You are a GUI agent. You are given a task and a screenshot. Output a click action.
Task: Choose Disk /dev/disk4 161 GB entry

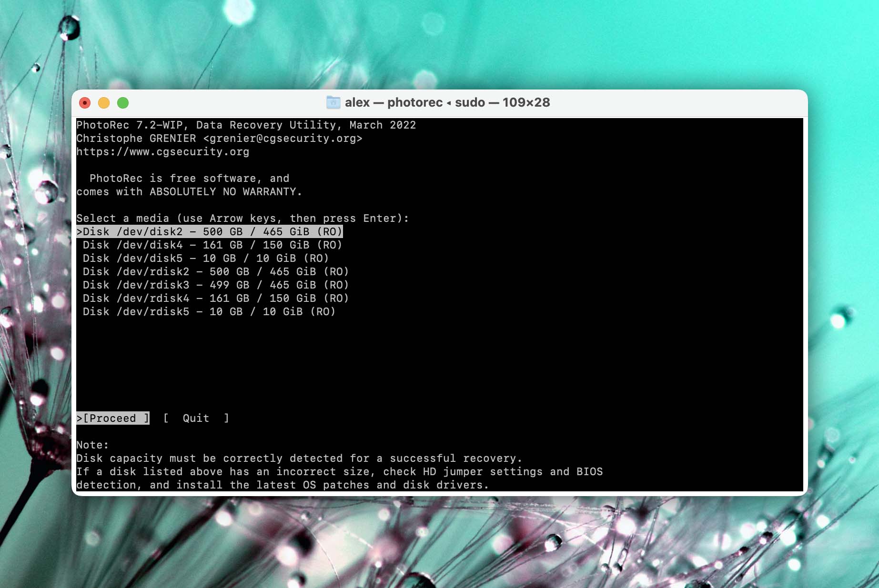(x=212, y=245)
